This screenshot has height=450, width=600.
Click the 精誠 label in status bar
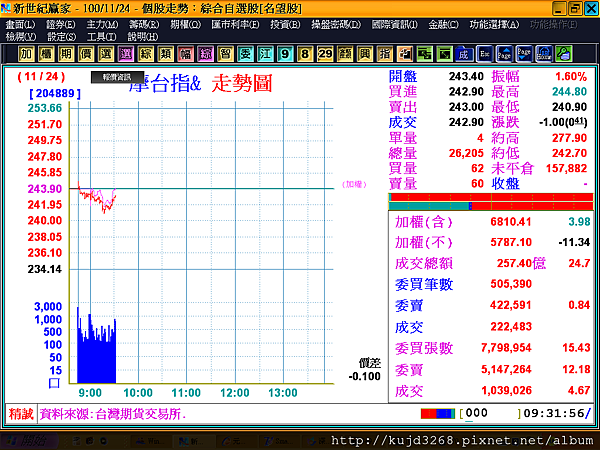pyautogui.click(x=21, y=414)
